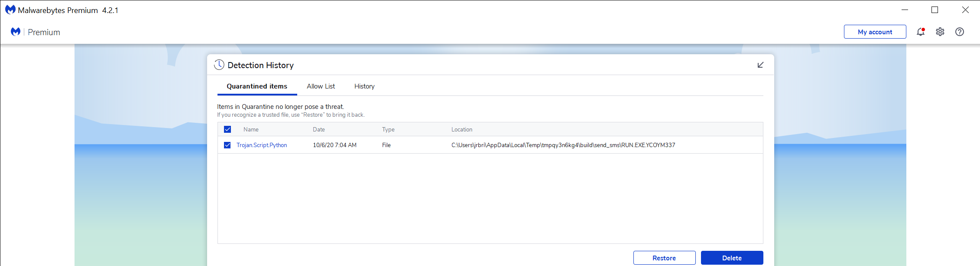Open the notifications bell icon
Viewport: 980px width, 266px height.
pyautogui.click(x=921, y=32)
